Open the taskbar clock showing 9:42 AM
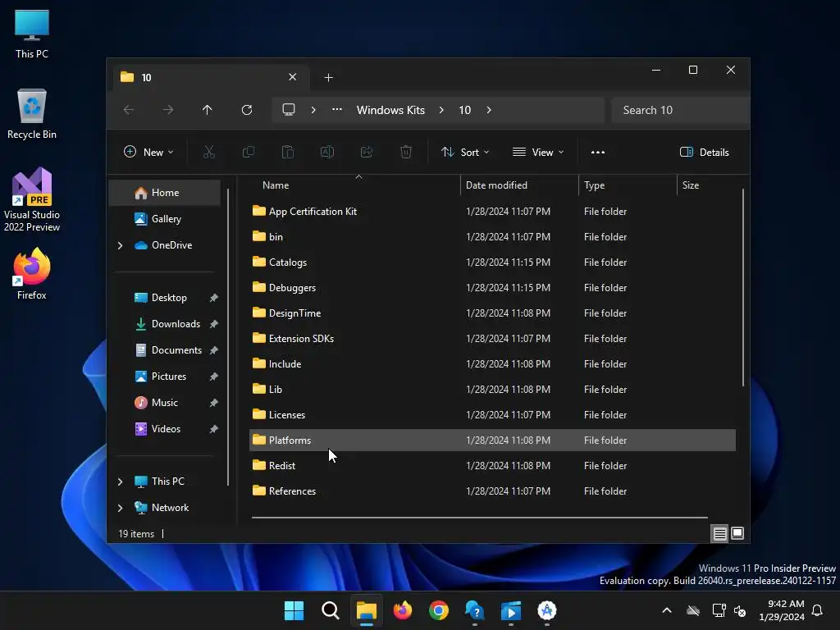The height and width of the screenshot is (630, 840). tap(782, 610)
